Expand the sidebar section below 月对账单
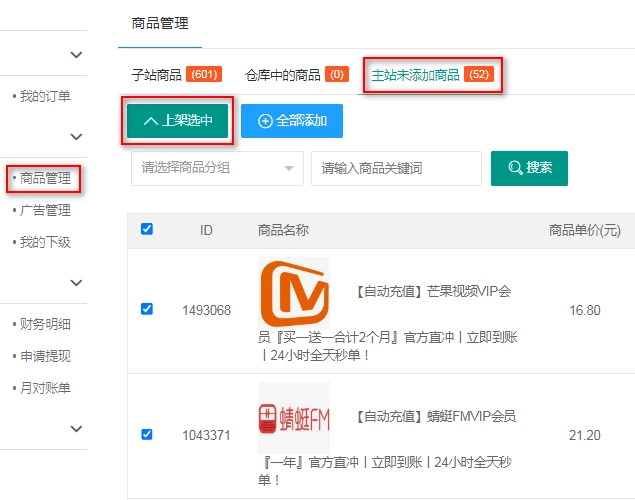The width and height of the screenshot is (635, 500). pos(76,429)
